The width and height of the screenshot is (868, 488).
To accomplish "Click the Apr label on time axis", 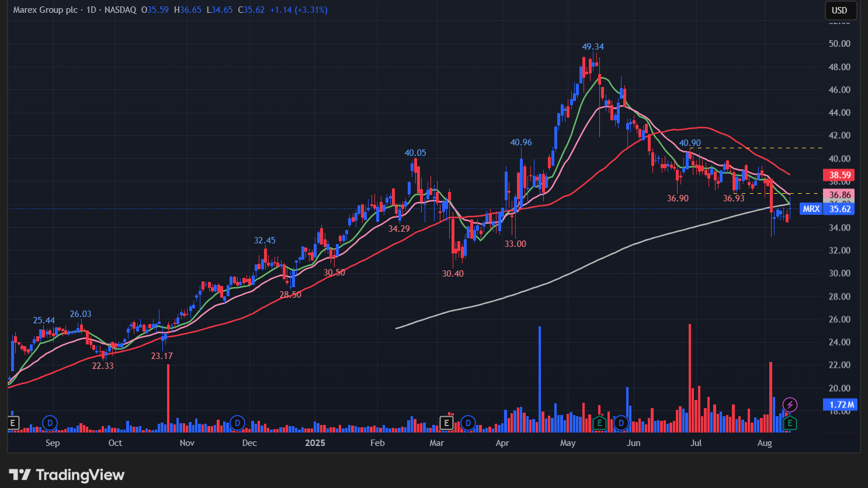I will tap(502, 443).
